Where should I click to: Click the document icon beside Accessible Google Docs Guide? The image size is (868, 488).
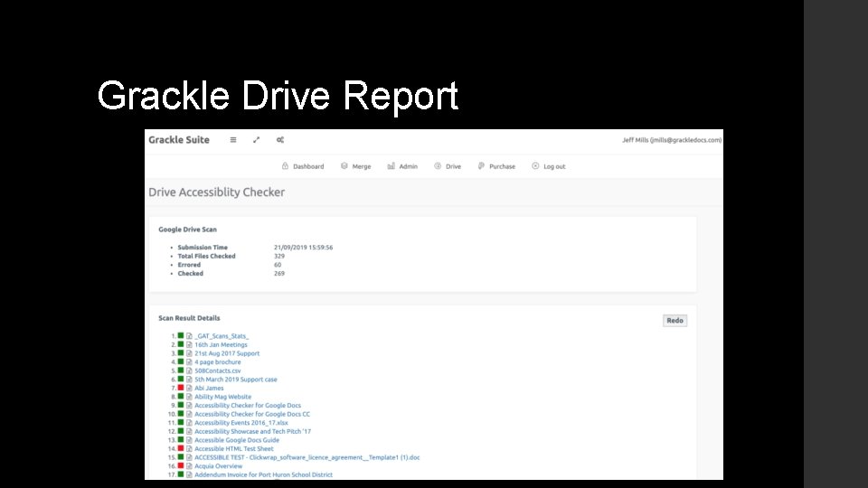[x=189, y=440]
